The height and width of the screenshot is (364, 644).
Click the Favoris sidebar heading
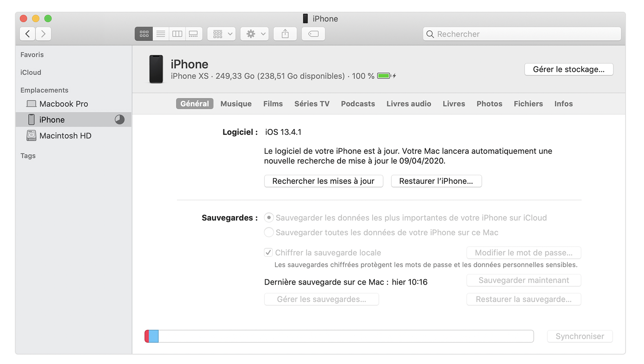click(x=32, y=55)
